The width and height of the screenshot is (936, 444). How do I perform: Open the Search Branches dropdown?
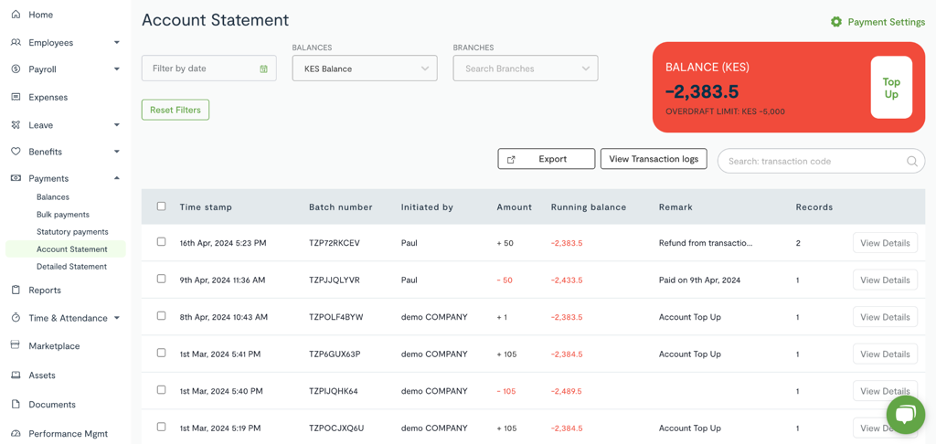tap(525, 69)
